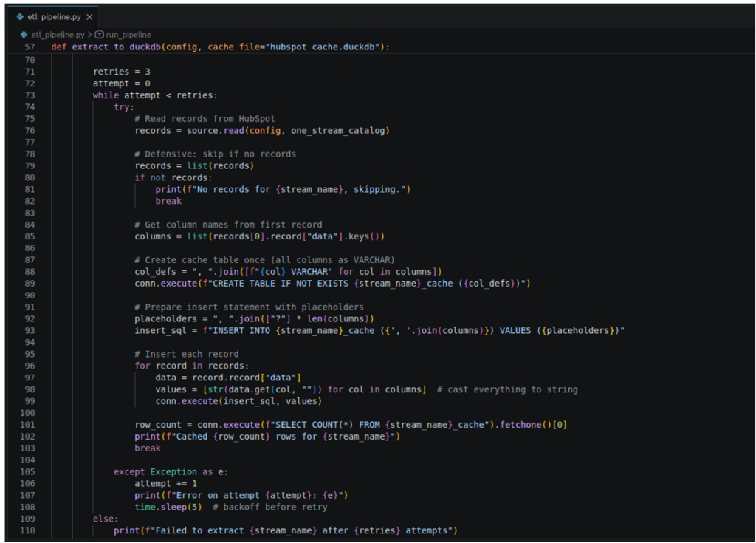Select the etl_pipeline.py editor tab

click(53, 17)
